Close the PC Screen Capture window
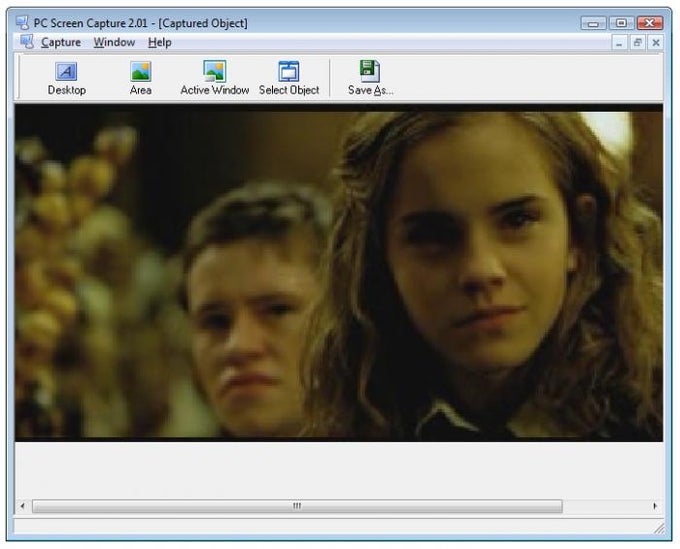The image size is (680, 549). point(649,23)
